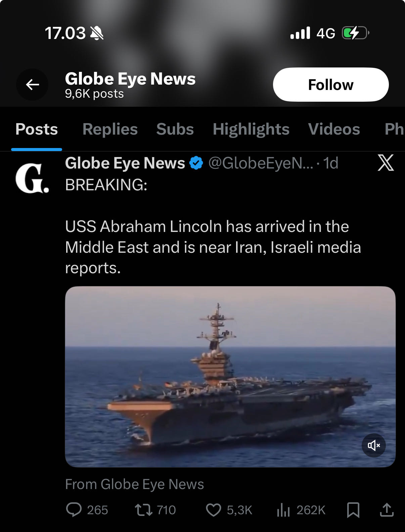The width and height of the screenshot is (405, 532).
Task: Open the "From Globe Eye News" link
Action: pyautogui.click(x=134, y=484)
